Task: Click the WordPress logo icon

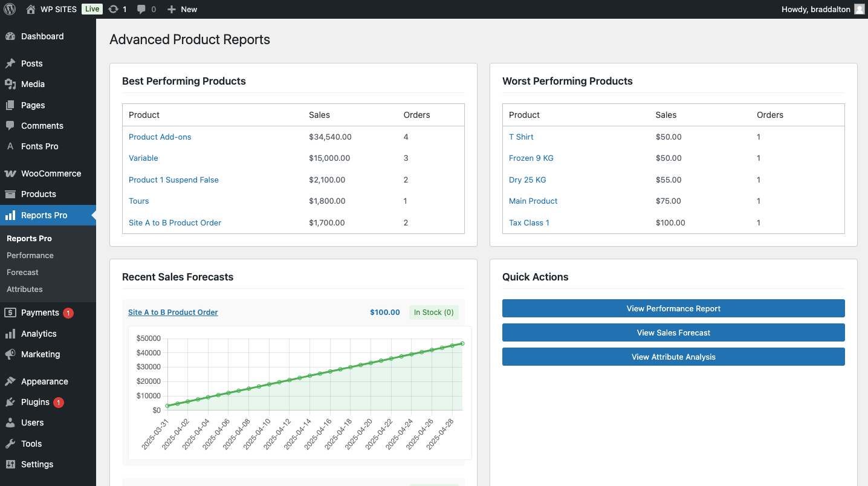Action: (x=10, y=9)
